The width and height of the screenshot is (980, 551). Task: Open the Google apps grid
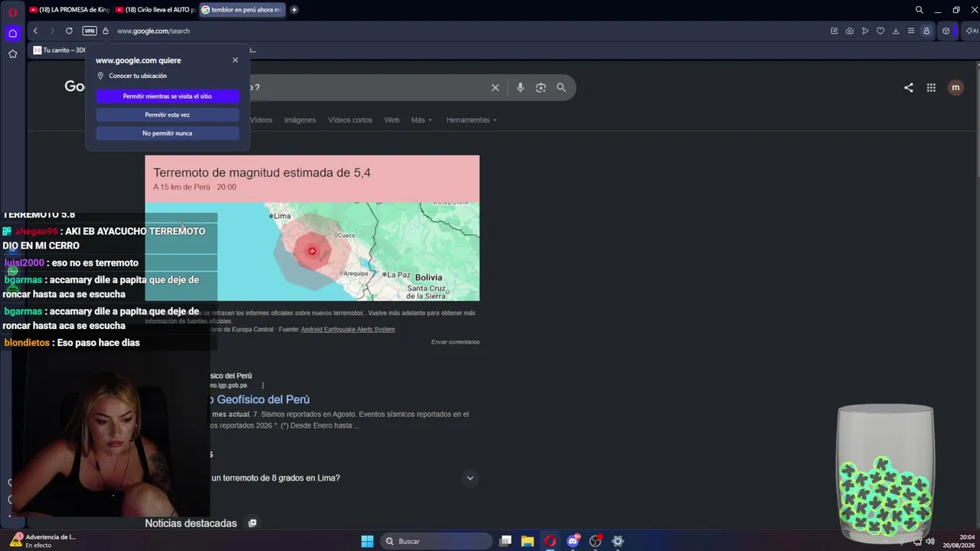(x=931, y=87)
